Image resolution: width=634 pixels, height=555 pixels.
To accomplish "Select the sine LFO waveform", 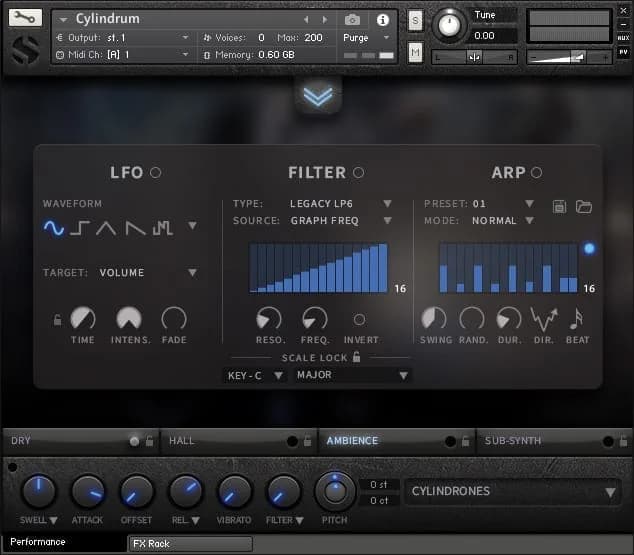I will (54, 228).
